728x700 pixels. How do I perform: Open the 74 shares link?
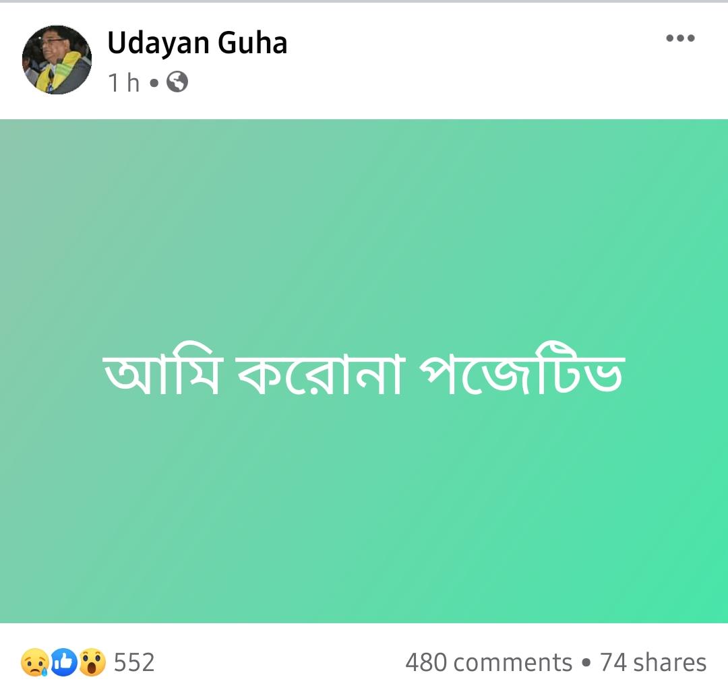[x=653, y=662]
